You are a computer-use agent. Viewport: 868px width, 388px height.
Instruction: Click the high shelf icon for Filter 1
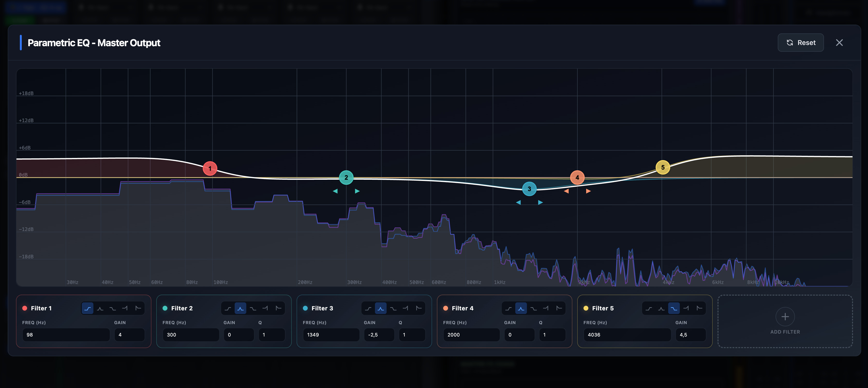(x=112, y=308)
